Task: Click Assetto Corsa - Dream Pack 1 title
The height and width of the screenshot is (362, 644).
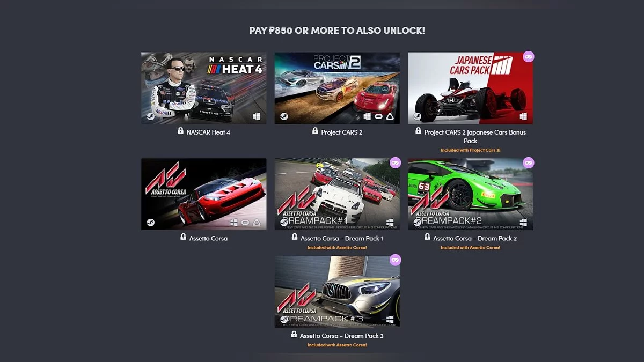Action: (342, 238)
